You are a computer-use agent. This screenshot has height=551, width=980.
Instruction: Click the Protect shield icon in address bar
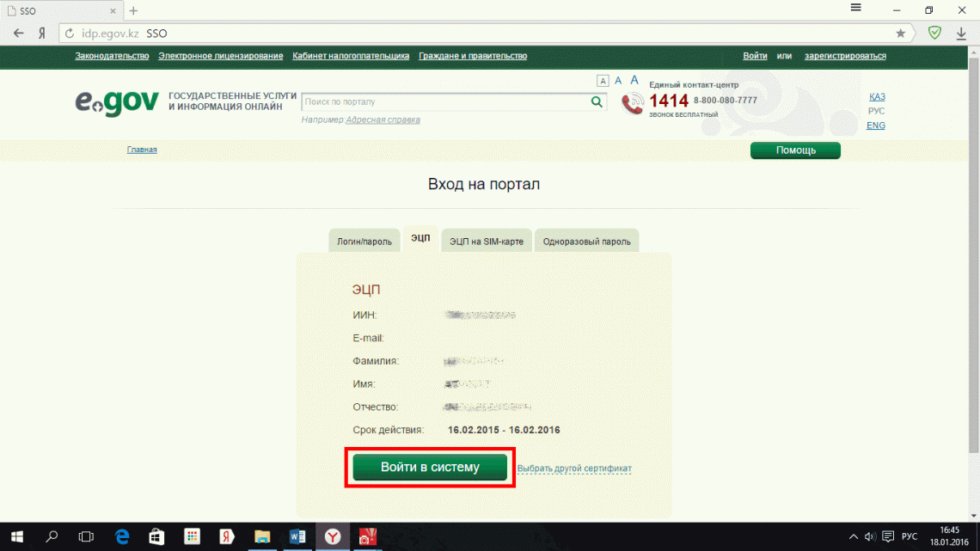934,33
